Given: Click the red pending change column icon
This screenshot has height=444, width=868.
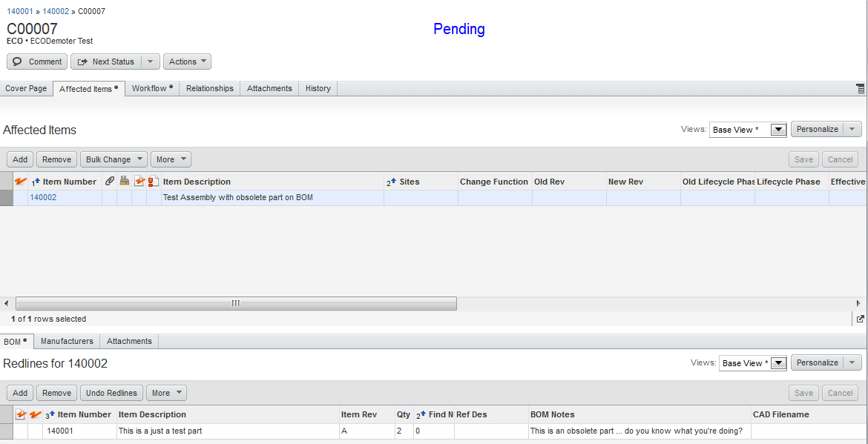Looking at the screenshot, I should tap(153, 182).
